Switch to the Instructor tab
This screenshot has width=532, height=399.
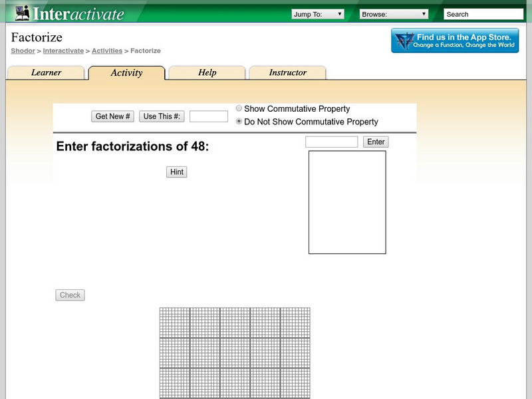point(288,72)
